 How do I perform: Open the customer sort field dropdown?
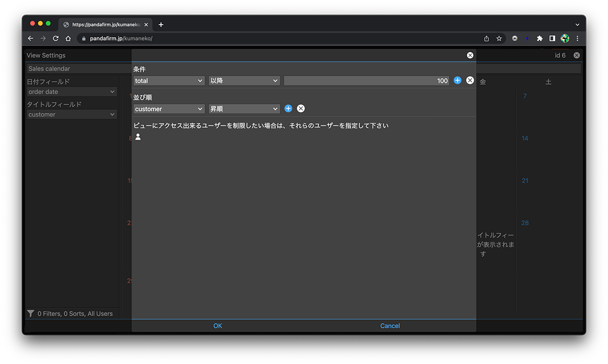[169, 109]
